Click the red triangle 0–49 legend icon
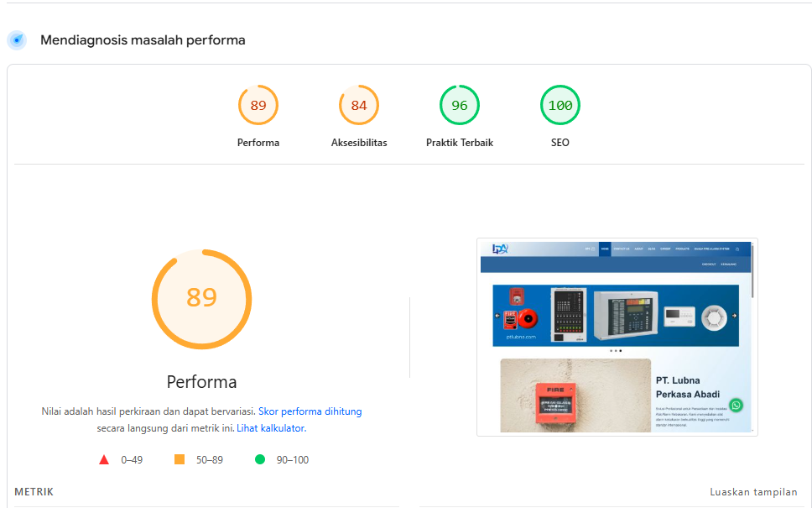This screenshot has height=508, width=812. (104, 459)
